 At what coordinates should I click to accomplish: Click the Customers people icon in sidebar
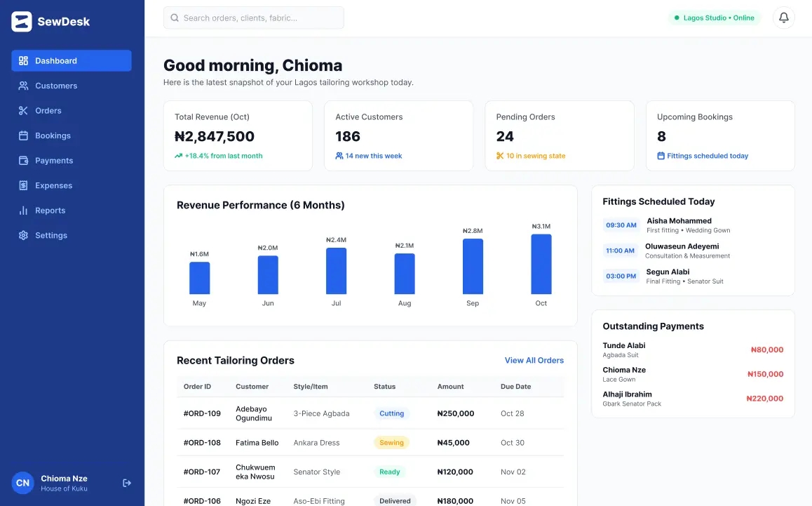23,86
